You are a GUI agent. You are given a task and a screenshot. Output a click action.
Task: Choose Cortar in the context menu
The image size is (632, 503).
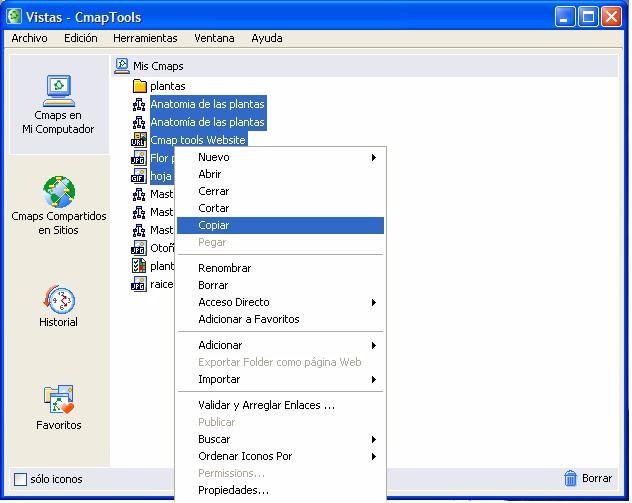(x=281, y=208)
